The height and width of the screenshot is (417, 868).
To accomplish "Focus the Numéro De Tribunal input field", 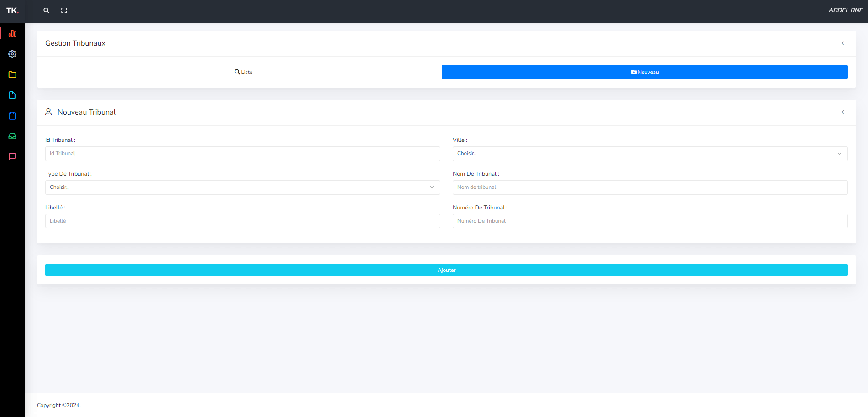I will coord(650,221).
